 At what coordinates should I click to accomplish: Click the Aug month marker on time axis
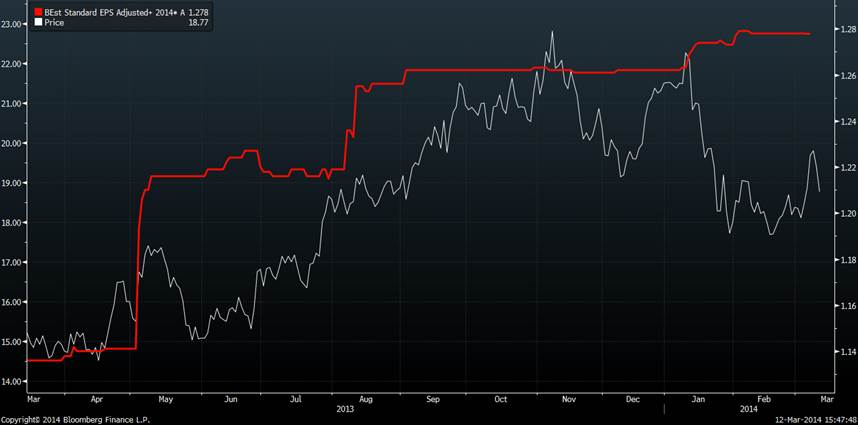[x=365, y=398]
